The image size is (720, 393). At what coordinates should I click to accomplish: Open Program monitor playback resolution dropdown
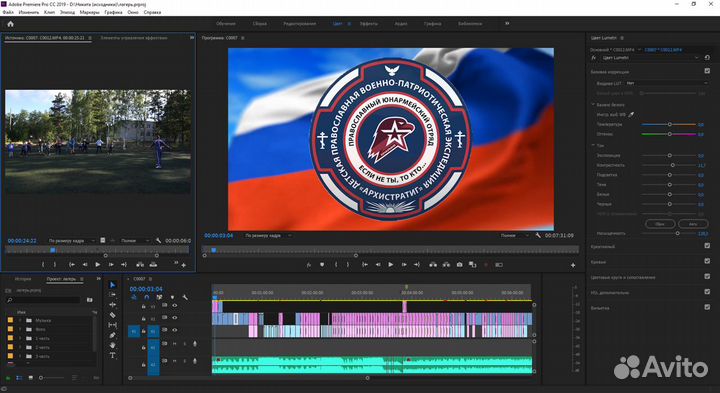coord(515,236)
